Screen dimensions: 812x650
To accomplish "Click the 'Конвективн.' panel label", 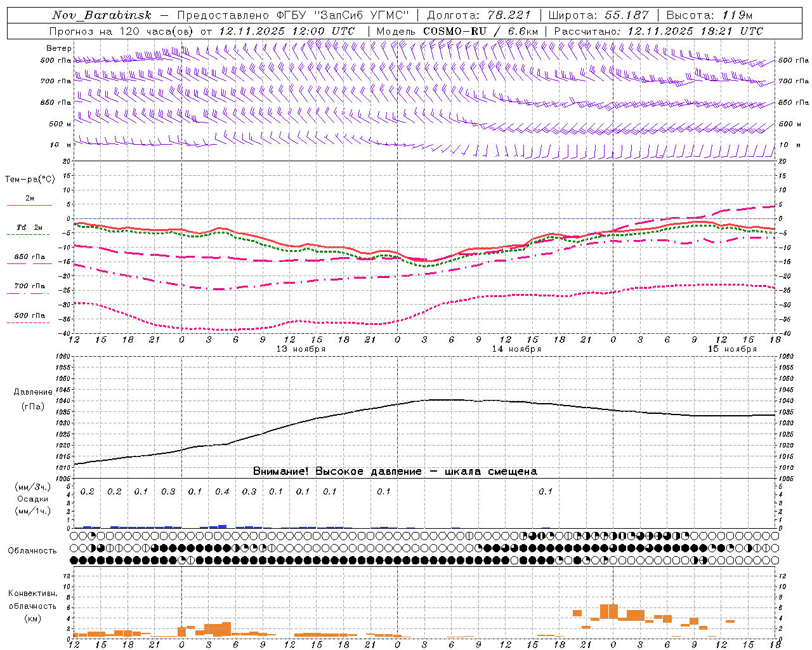I will 33,594.
